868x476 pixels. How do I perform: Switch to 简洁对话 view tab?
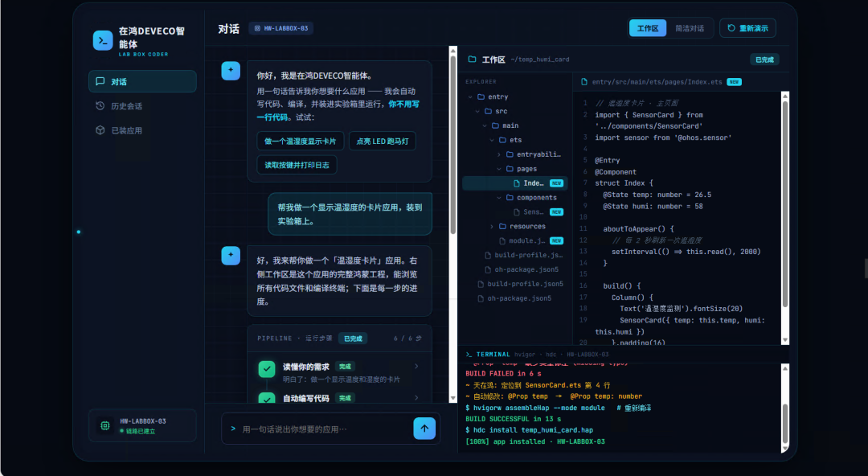tap(690, 28)
